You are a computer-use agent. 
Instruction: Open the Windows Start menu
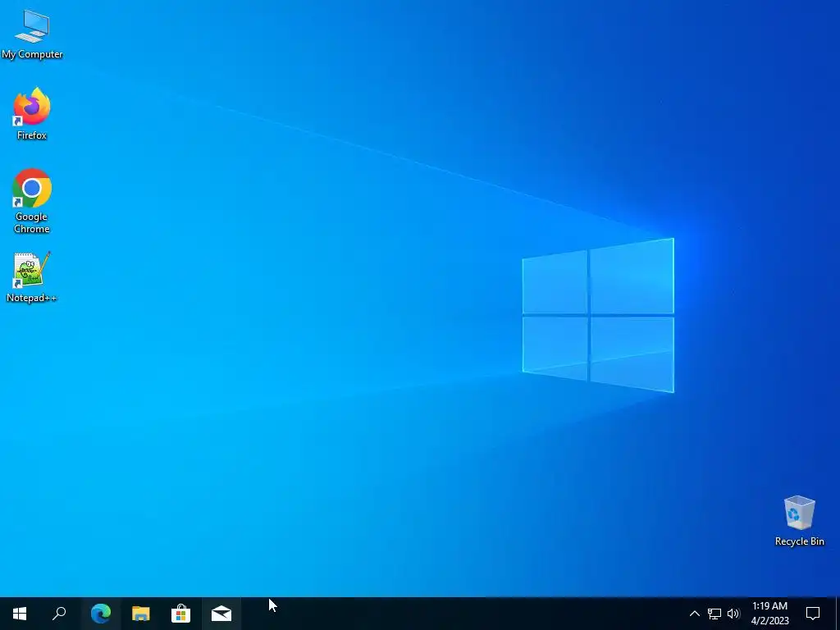(20, 614)
